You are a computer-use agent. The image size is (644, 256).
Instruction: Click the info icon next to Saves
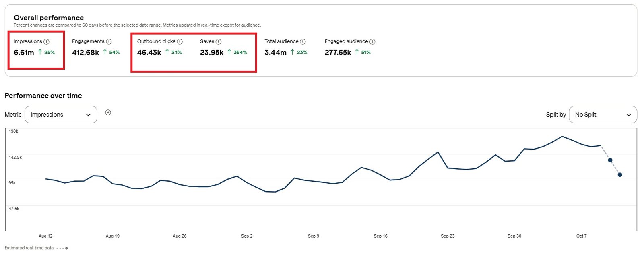219,41
